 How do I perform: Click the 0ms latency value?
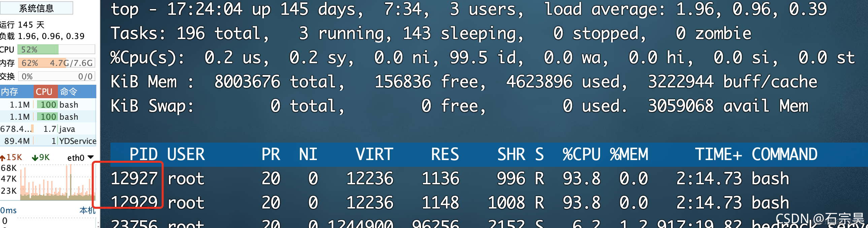coord(8,211)
